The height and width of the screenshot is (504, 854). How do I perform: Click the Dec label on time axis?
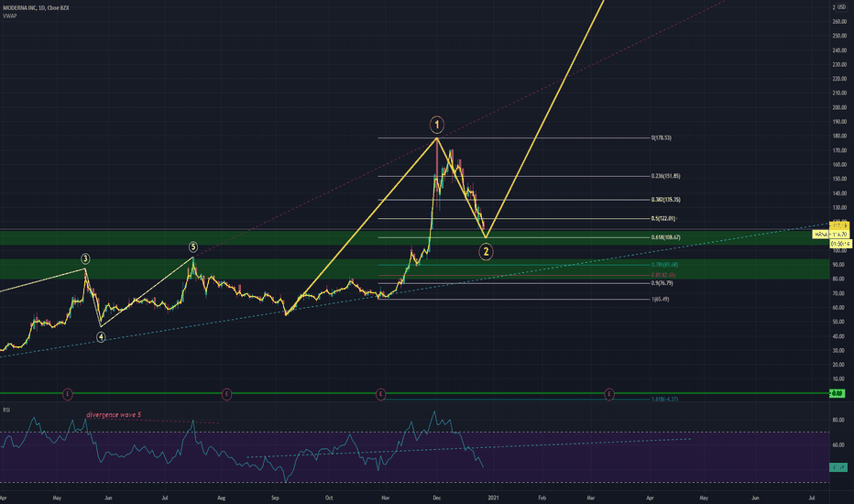[x=437, y=498]
